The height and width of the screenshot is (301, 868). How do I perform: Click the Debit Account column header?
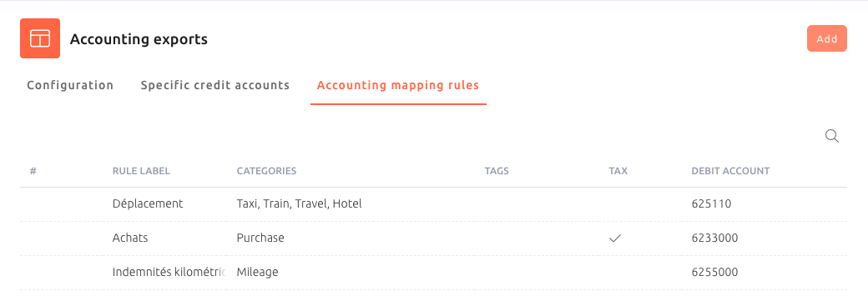[731, 171]
